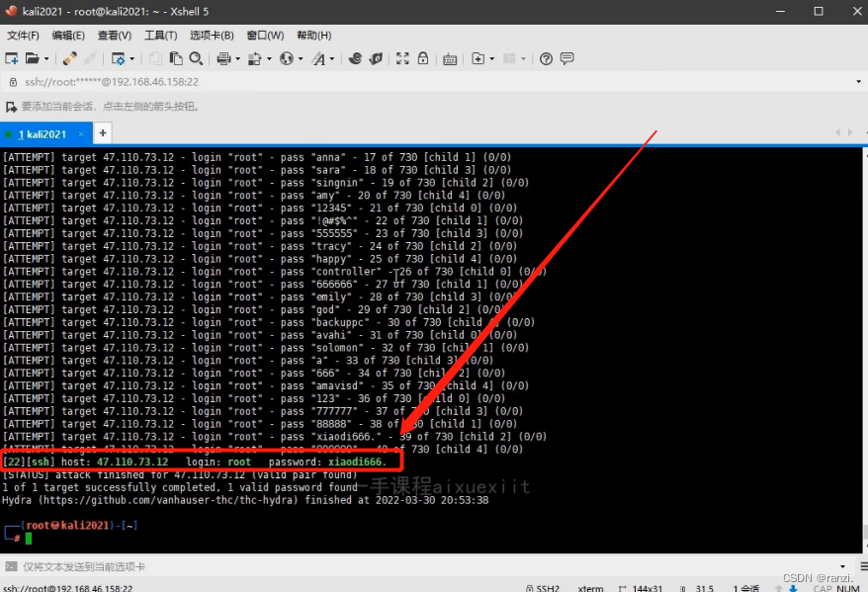The image size is (868, 592).
Task: Click the blue download arrow in status bar
Action: click(x=793, y=589)
